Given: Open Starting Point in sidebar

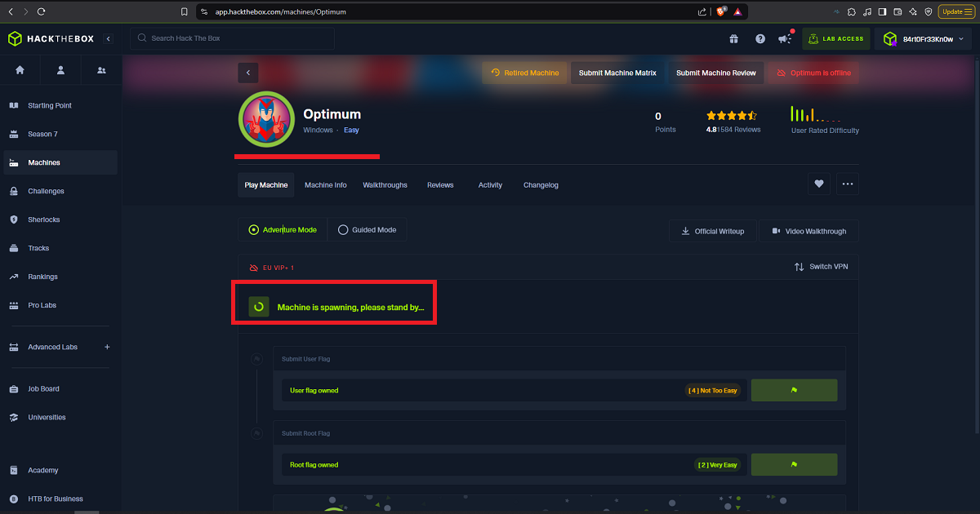Looking at the screenshot, I should (x=60, y=105).
